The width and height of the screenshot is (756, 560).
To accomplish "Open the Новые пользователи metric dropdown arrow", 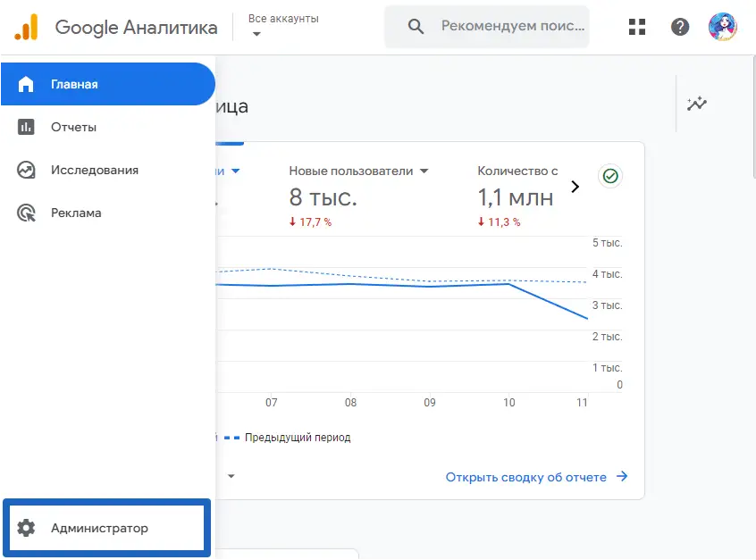I will [x=424, y=171].
